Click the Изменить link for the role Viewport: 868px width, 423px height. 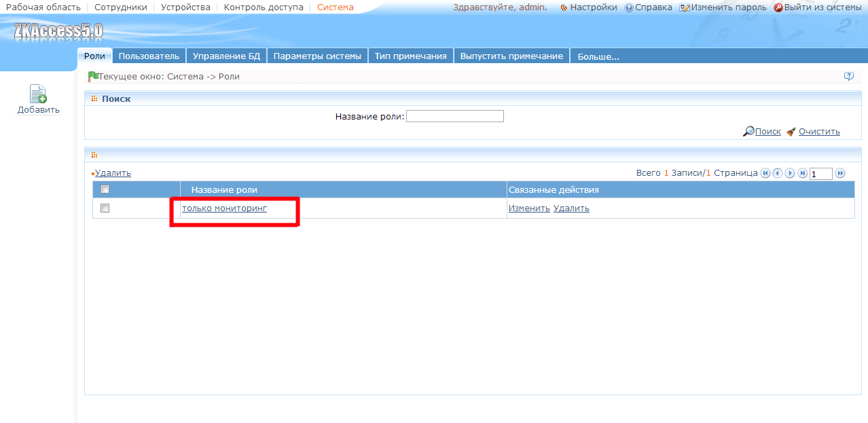click(529, 208)
